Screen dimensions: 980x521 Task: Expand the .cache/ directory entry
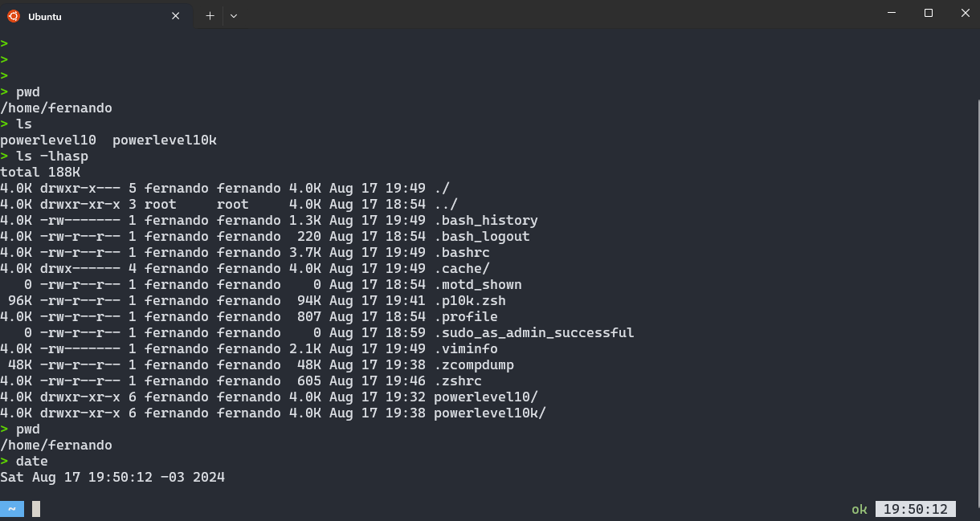[462, 268]
